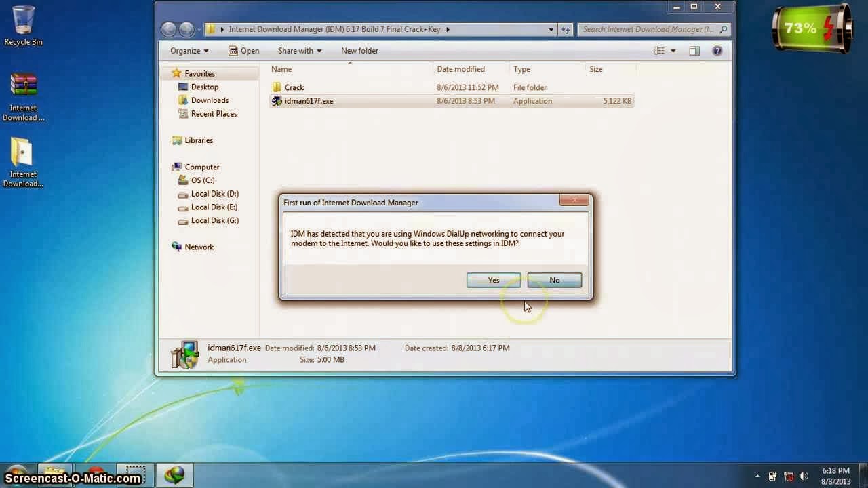Image resolution: width=868 pixels, height=488 pixels.
Task: Maximize the Explorer window
Action: (x=694, y=7)
